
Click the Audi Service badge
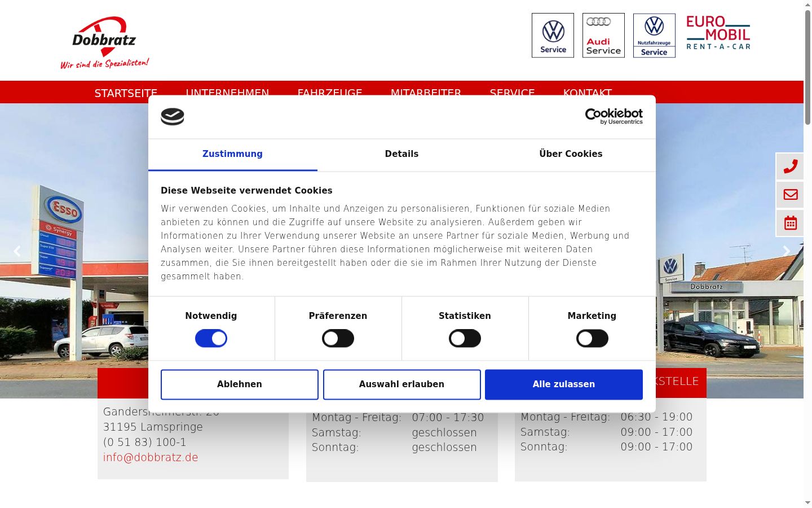(x=603, y=36)
